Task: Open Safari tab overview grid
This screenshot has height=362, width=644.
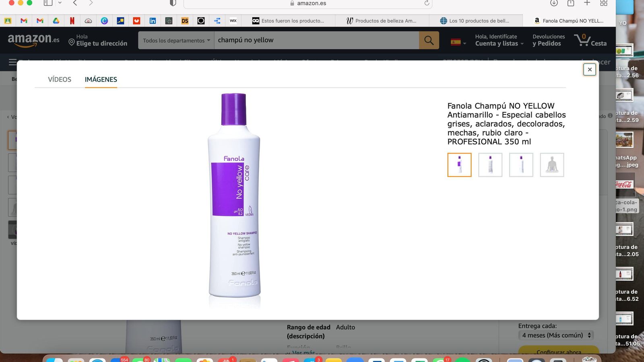Action: (603, 3)
